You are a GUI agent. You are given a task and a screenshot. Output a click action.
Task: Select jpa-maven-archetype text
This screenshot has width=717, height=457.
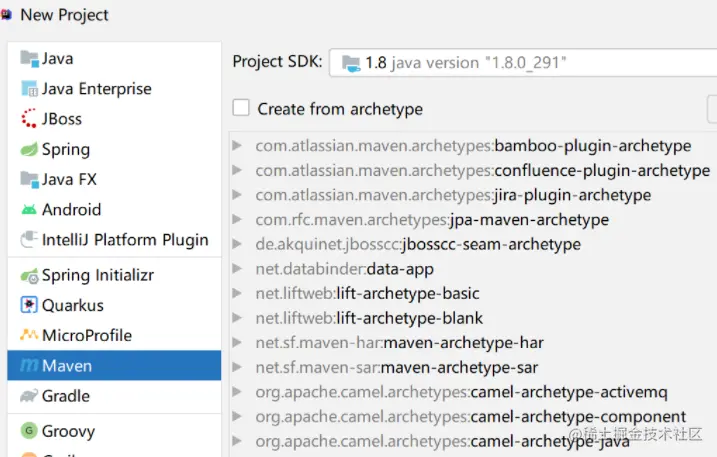[x=530, y=220]
